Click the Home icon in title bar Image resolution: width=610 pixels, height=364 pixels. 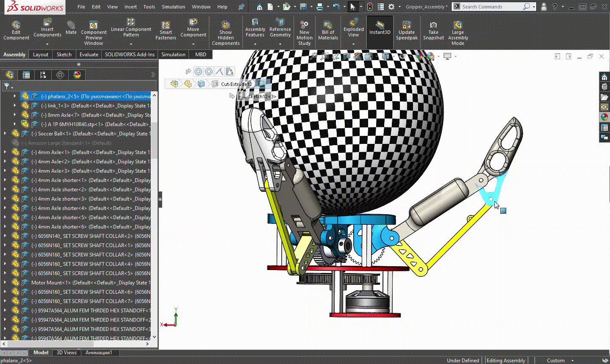pos(259,7)
